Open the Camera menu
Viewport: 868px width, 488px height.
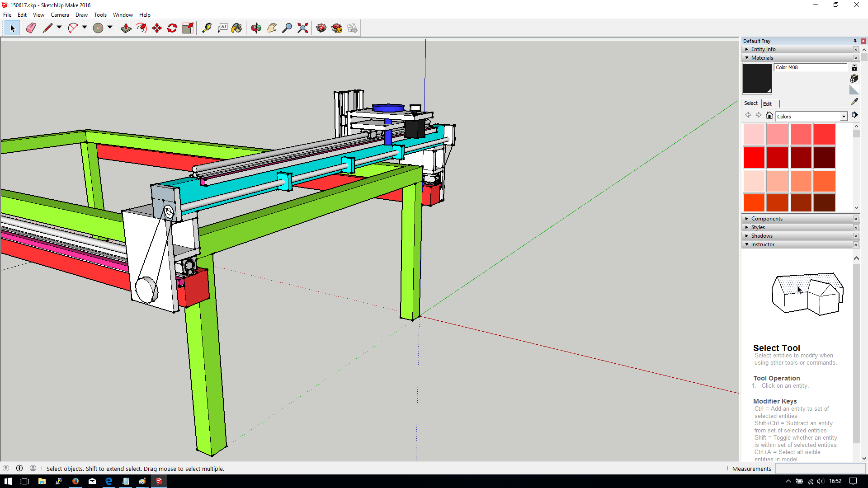coord(60,15)
